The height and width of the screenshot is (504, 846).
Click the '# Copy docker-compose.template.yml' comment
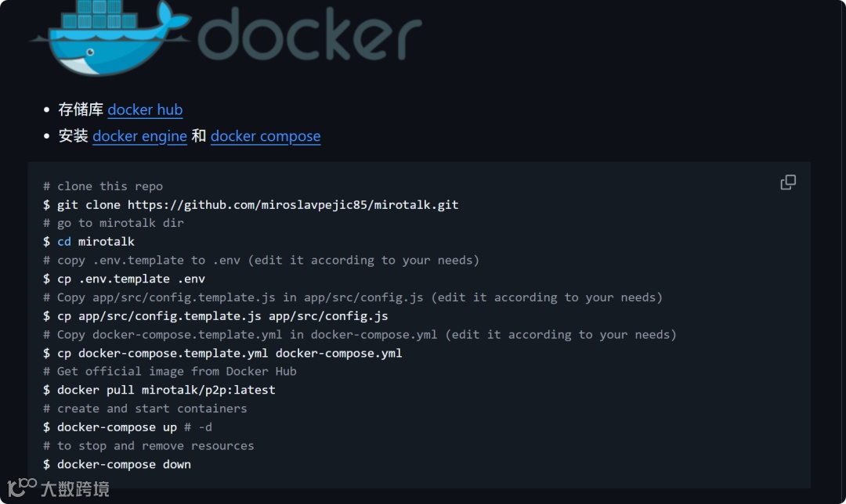pos(360,334)
